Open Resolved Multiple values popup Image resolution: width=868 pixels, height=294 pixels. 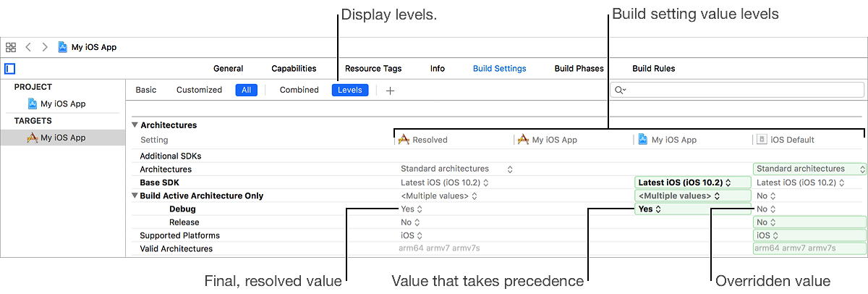[439, 196]
